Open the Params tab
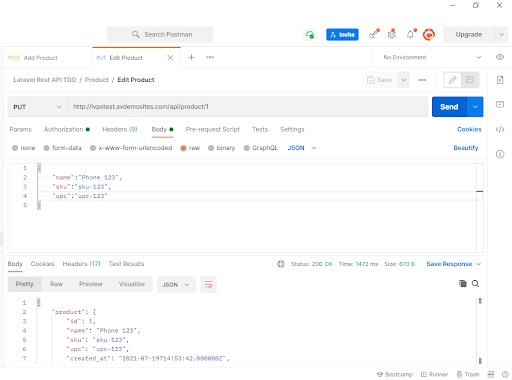This screenshot has width=512, height=380. 21,129
